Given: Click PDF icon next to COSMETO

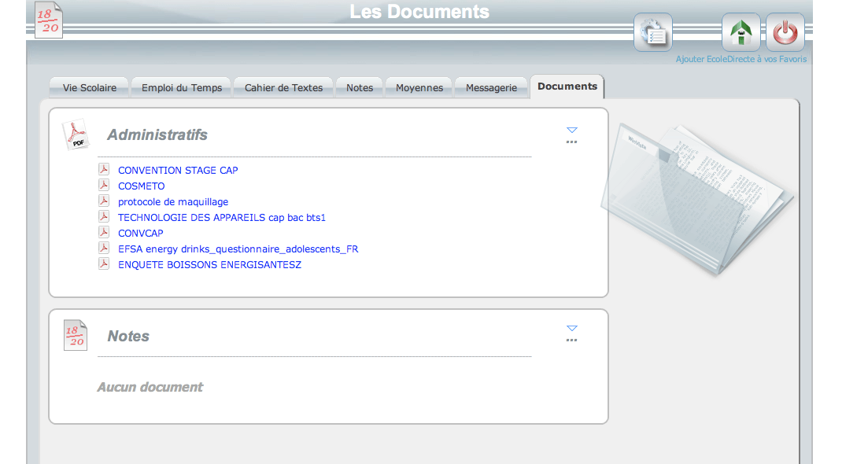Looking at the screenshot, I should tap(103, 186).
